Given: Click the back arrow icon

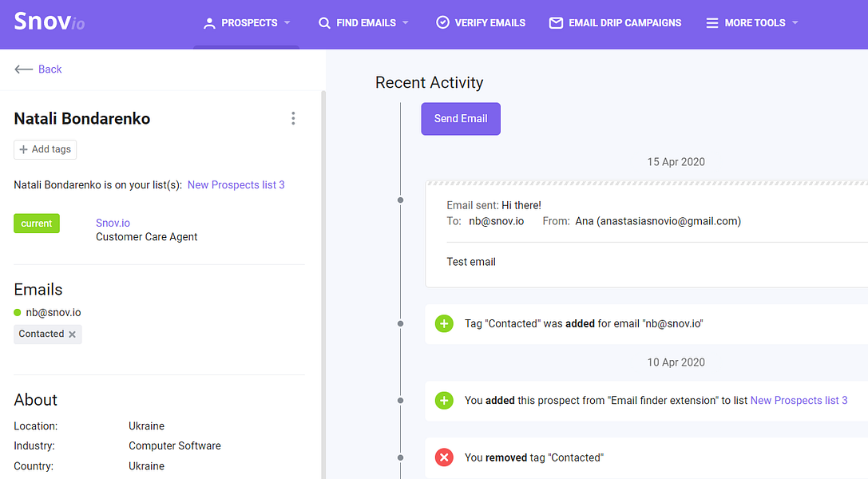Looking at the screenshot, I should click(x=23, y=69).
